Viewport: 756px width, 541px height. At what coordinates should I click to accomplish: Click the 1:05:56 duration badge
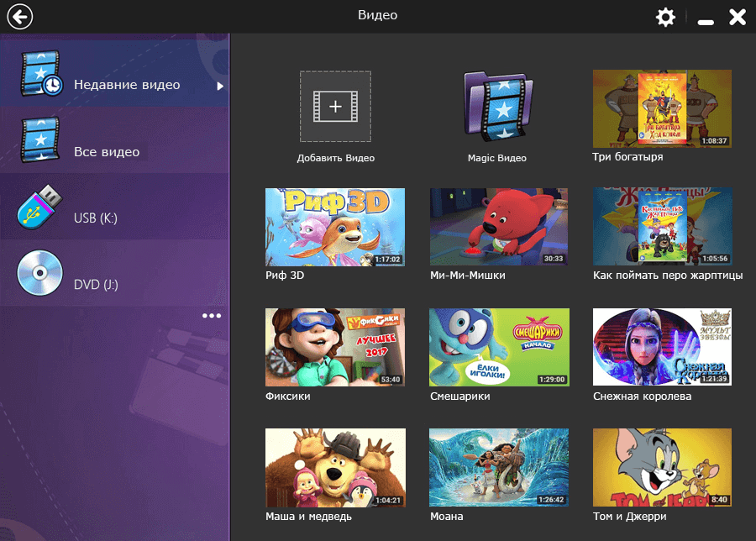[x=715, y=259]
